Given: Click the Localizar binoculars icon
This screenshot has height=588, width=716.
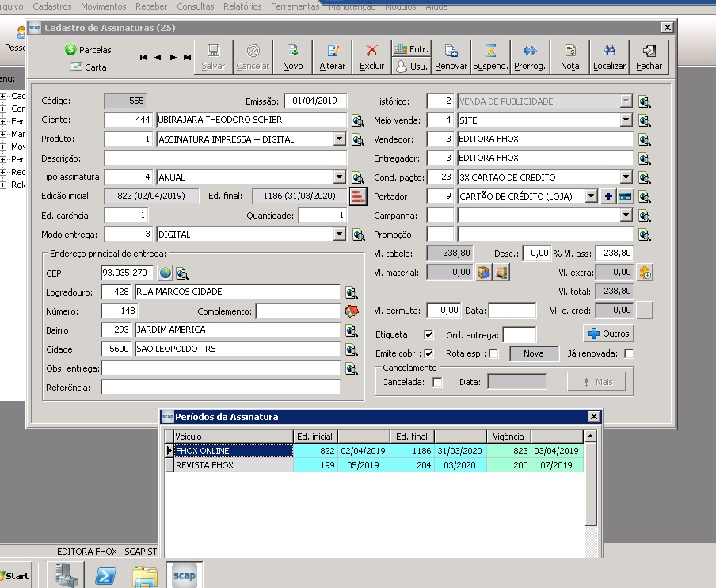Looking at the screenshot, I should tap(609, 50).
